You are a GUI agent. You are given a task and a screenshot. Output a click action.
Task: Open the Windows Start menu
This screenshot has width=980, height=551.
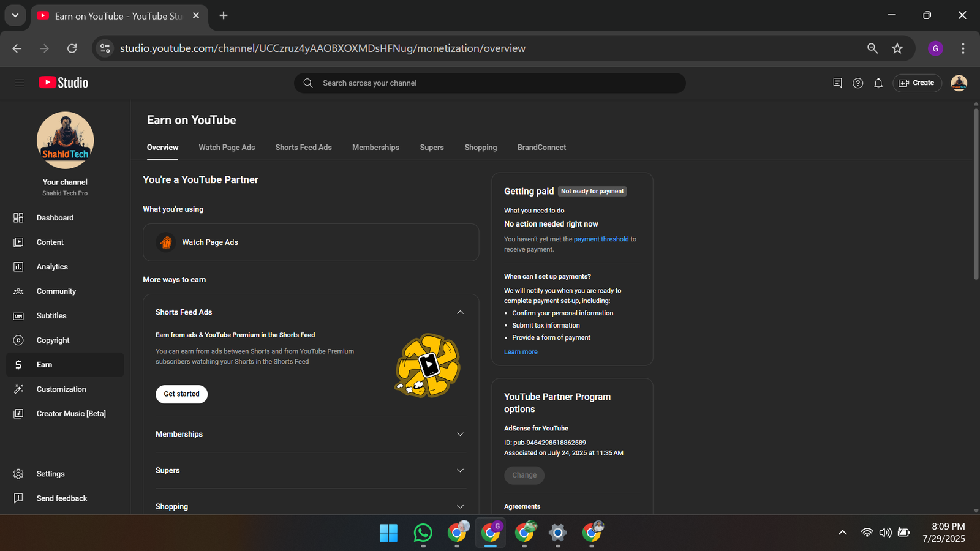coord(388,533)
